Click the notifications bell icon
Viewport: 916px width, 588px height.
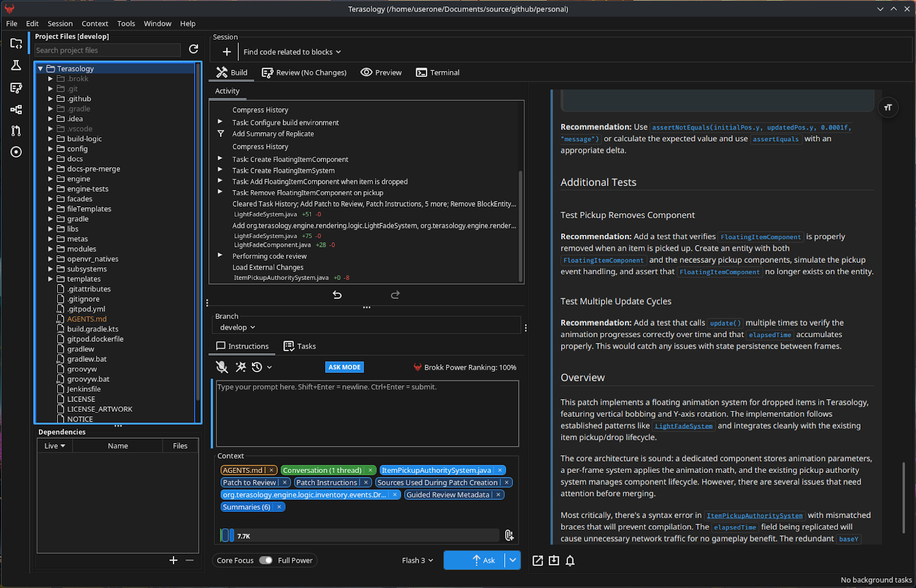pyautogui.click(x=570, y=561)
